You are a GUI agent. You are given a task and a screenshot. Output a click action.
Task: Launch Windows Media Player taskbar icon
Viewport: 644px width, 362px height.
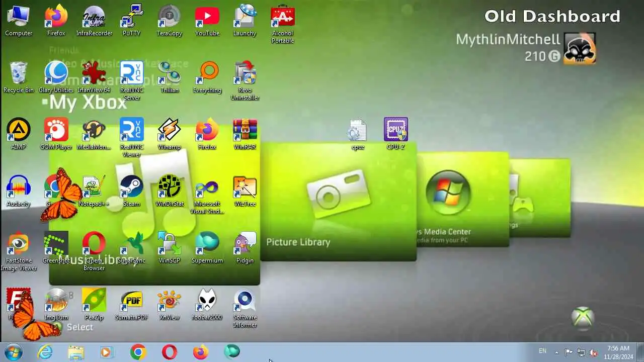107,352
